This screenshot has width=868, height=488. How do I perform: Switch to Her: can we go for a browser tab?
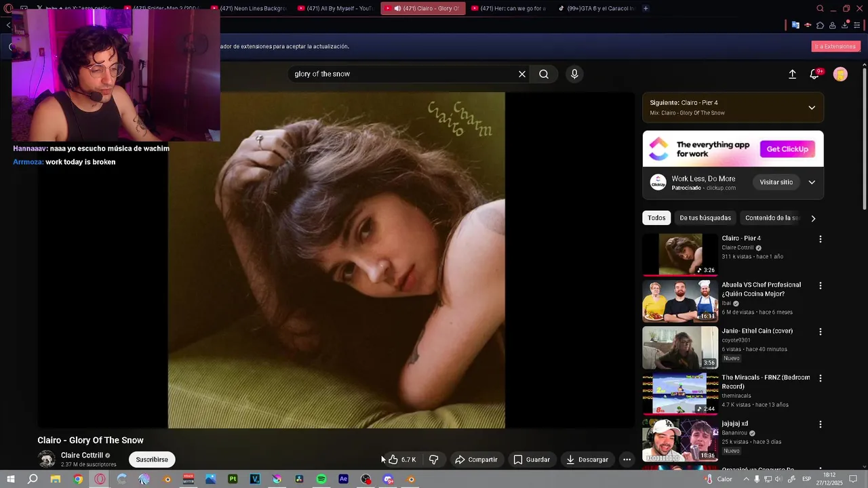click(x=509, y=8)
